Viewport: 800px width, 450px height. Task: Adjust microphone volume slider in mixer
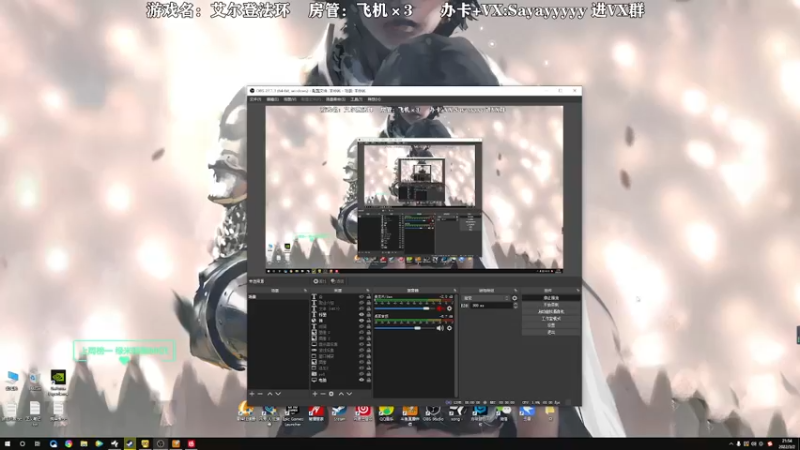coord(404,309)
